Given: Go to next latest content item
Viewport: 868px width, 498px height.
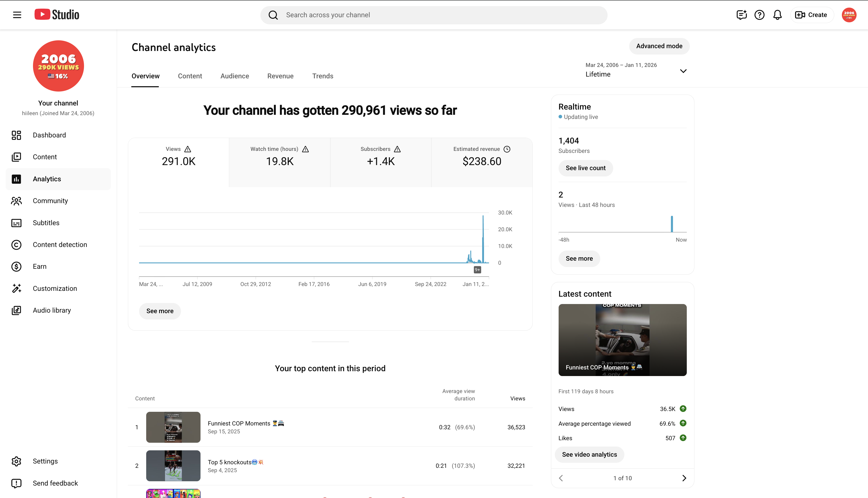Looking at the screenshot, I should coord(684,478).
